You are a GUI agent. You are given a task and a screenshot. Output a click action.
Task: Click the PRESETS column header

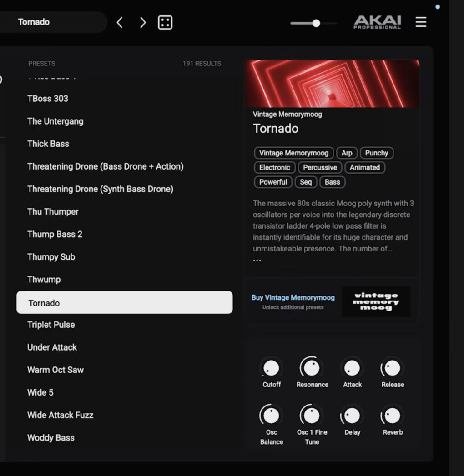click(41, 64)
